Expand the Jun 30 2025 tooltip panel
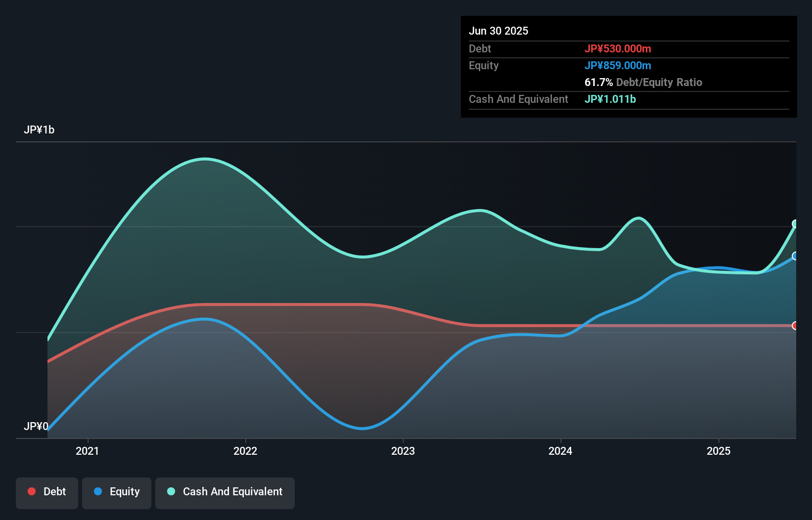Screen dimensions: 812x520 (x=498, y=31)
